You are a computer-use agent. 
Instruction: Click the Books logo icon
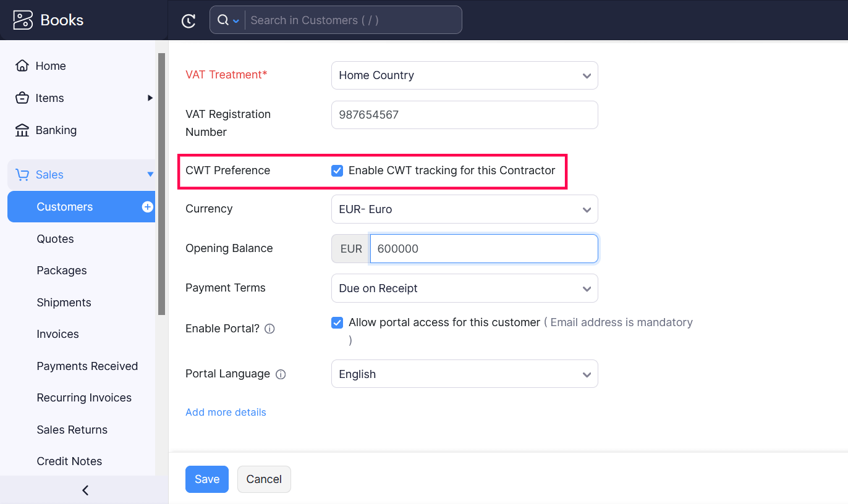23,20
